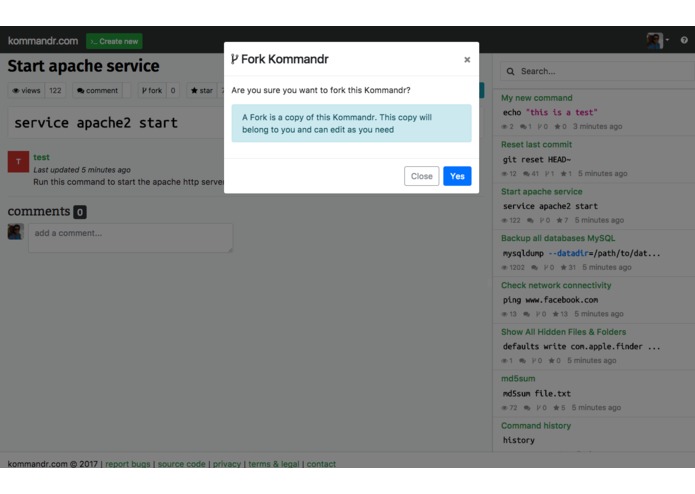Open the user avatar dropdown menu
Image resolution: width=695 pixels, height=494 pixels.
tap(658, 40)
